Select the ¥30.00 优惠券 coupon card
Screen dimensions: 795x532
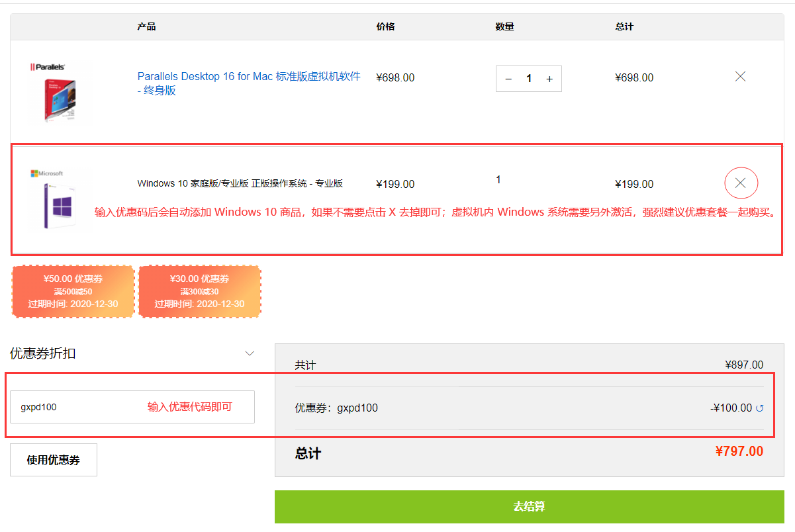(199, 291)
